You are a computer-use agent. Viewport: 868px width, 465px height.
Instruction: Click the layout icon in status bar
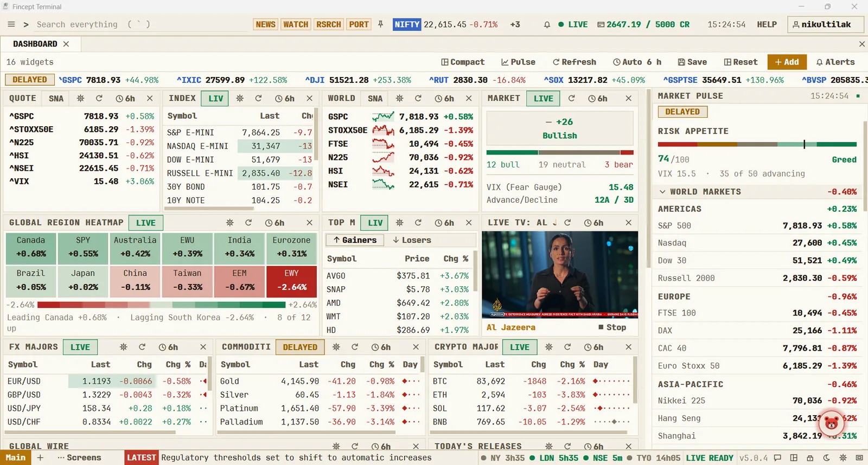[794, 458]
